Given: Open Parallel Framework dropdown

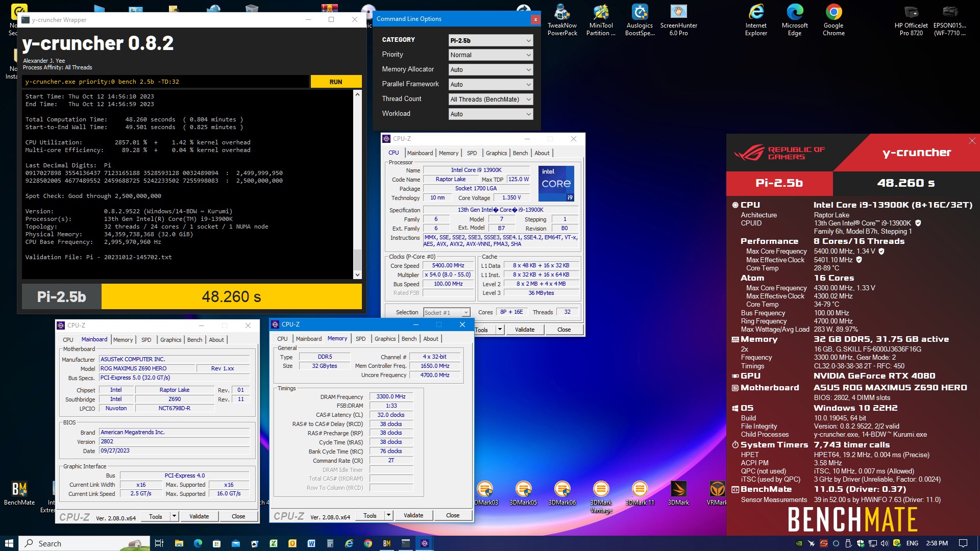Looking at the screenshot, I should point(491,85).
